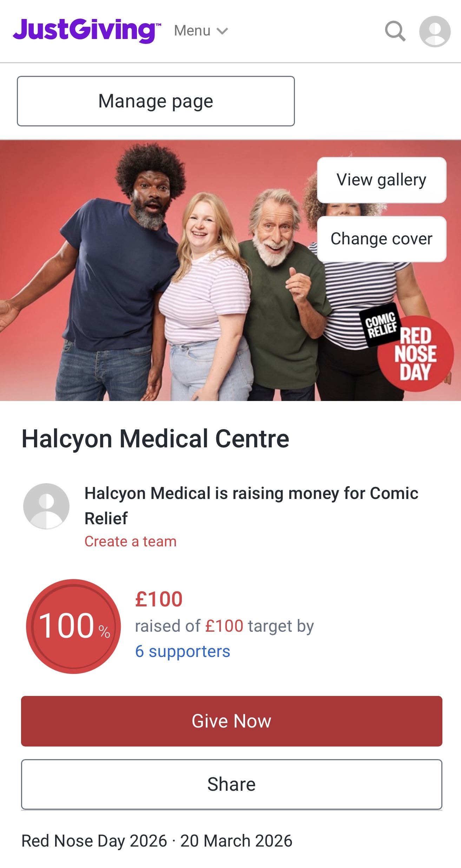461x868 pixels.
Task: Click the red Give Now button
Action: tap(231, 721)
